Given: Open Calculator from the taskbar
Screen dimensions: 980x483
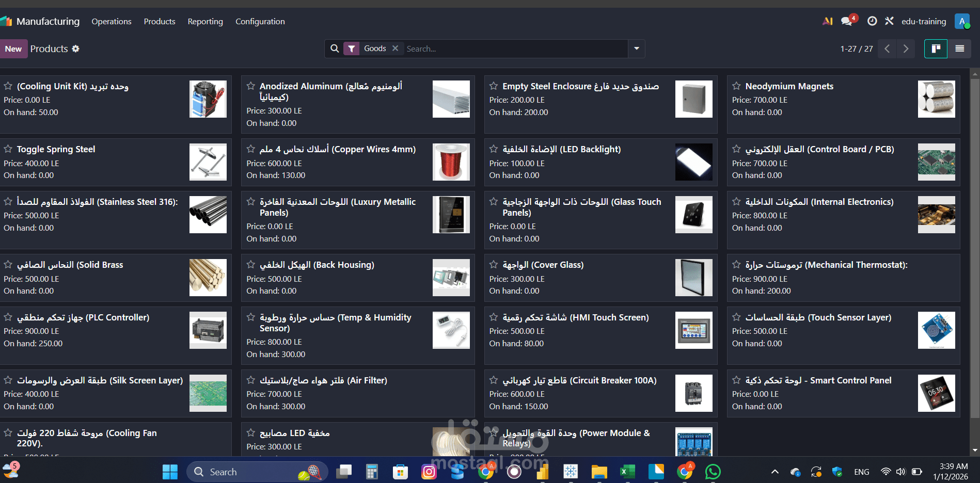Looking at the screenshot, I should [372, 472].
